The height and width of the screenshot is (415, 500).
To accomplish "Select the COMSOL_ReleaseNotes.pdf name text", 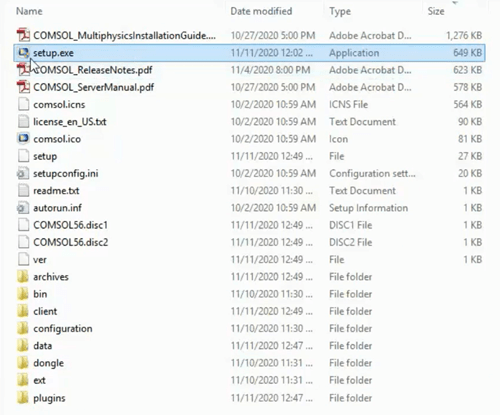I will point(93,70).
